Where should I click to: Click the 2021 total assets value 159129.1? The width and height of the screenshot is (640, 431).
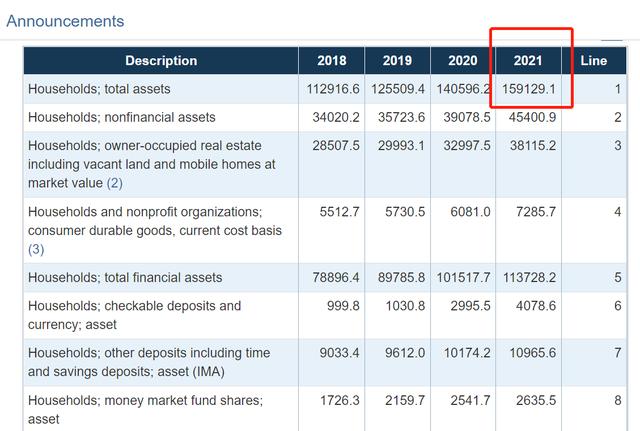[530, 89]
